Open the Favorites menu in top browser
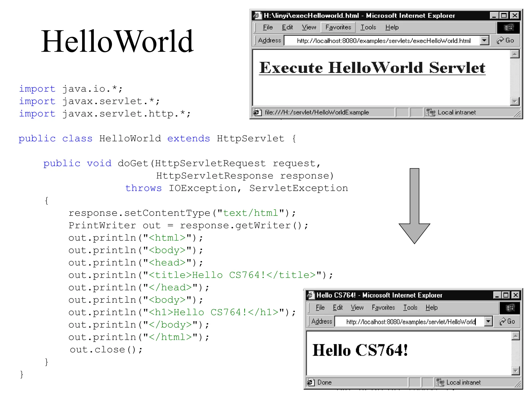 (x=338, y=27)
